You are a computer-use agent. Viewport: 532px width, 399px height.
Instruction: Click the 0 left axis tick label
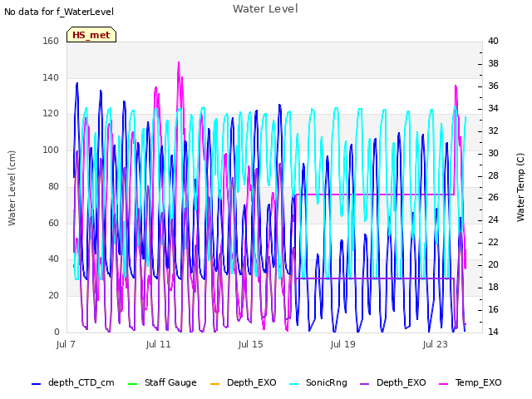click(57, 332)
